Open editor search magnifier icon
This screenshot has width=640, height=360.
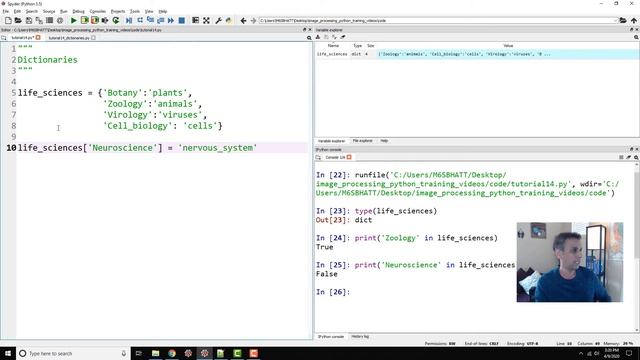click(x=309, y=38)
